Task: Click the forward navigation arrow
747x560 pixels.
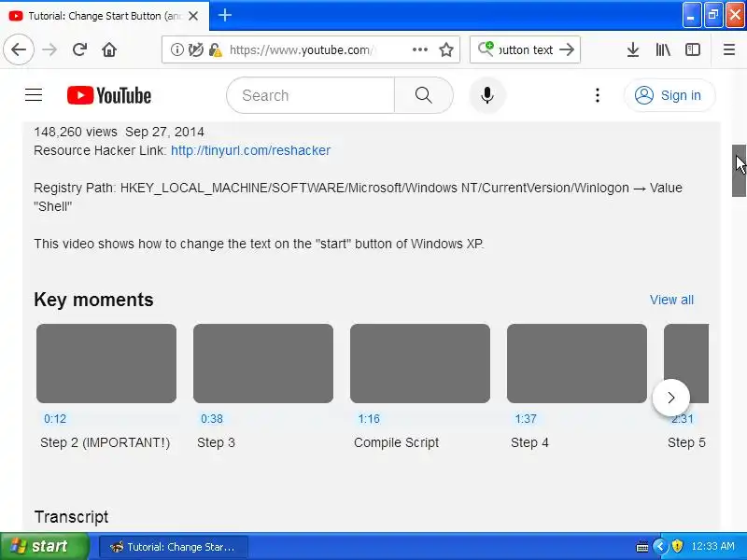Action: coord(49,49)
